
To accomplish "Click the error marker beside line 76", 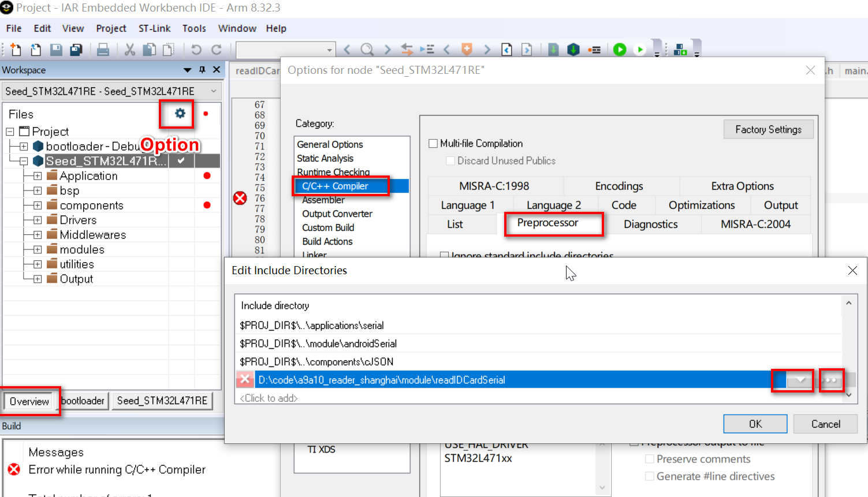I will [240, 198].
